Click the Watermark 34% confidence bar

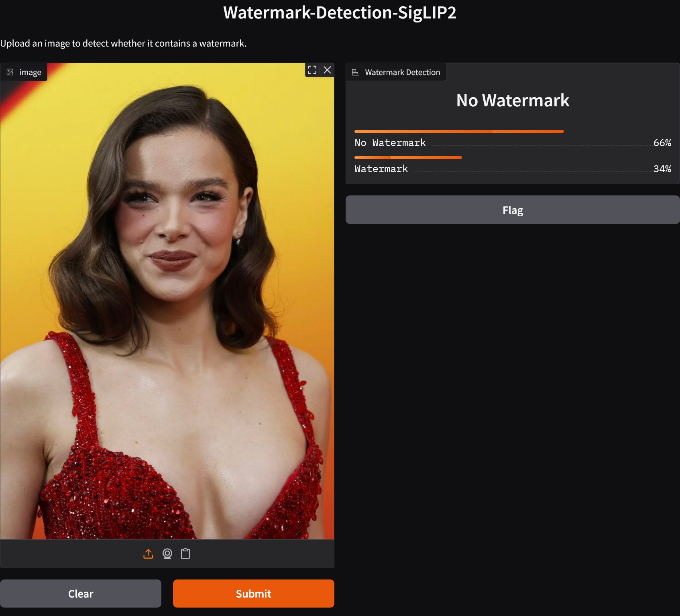click(x=408, y=157)
